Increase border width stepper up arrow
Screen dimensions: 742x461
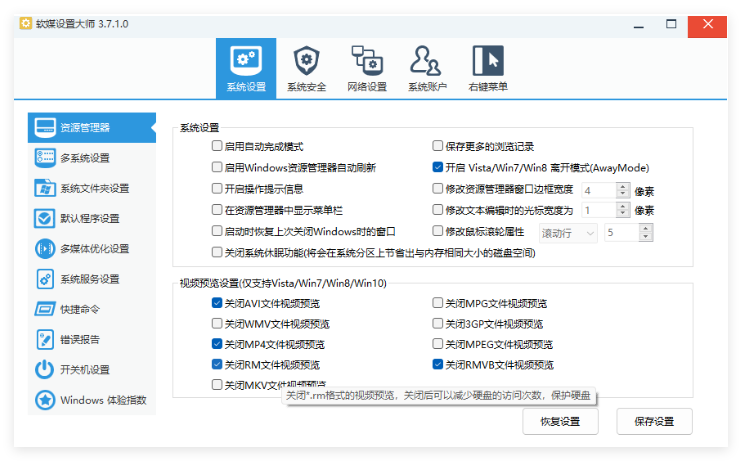point(623,186)
